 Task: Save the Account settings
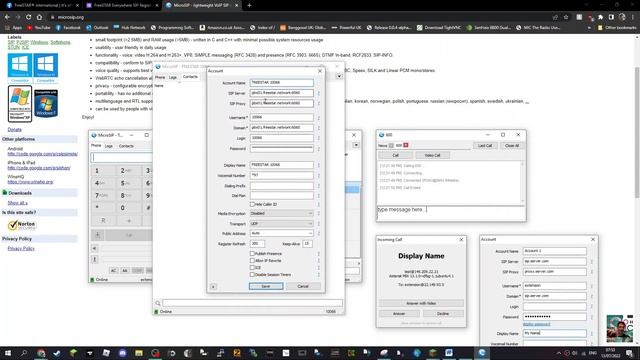tap(266, 286)
